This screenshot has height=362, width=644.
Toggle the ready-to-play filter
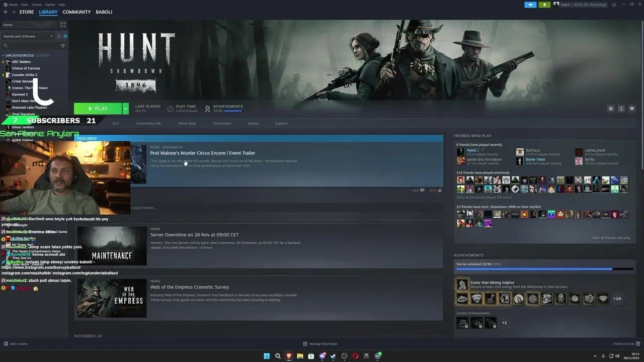pos(65,36)
